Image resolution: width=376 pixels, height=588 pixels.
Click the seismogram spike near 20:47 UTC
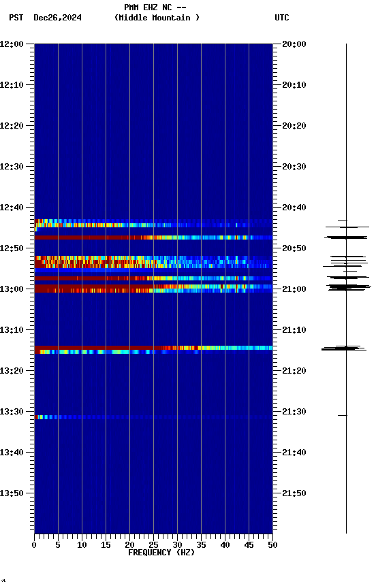346,238
